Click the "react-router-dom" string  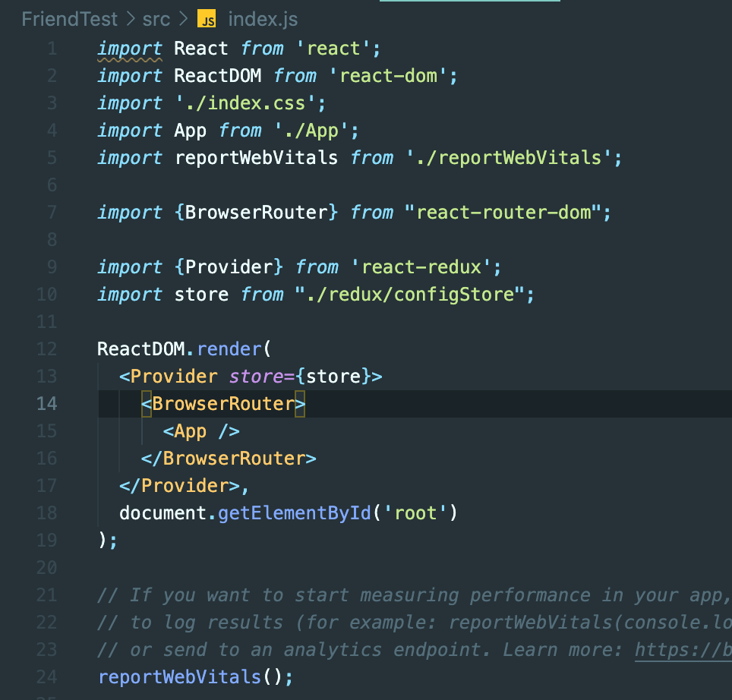coord(503,213)
